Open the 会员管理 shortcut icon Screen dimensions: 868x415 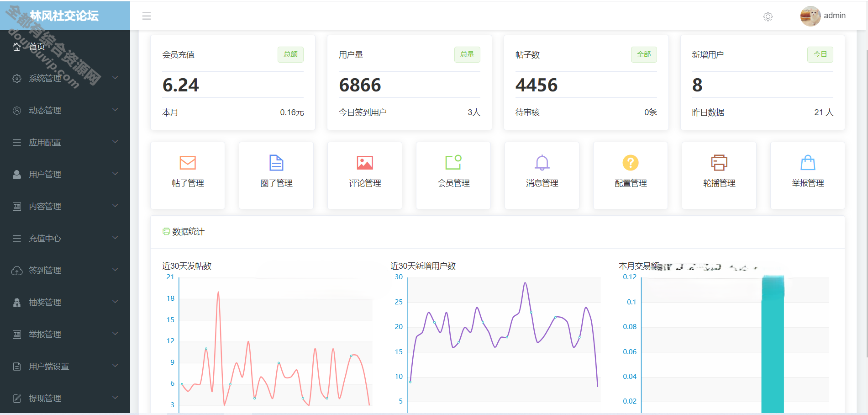(x=453, y=162)
